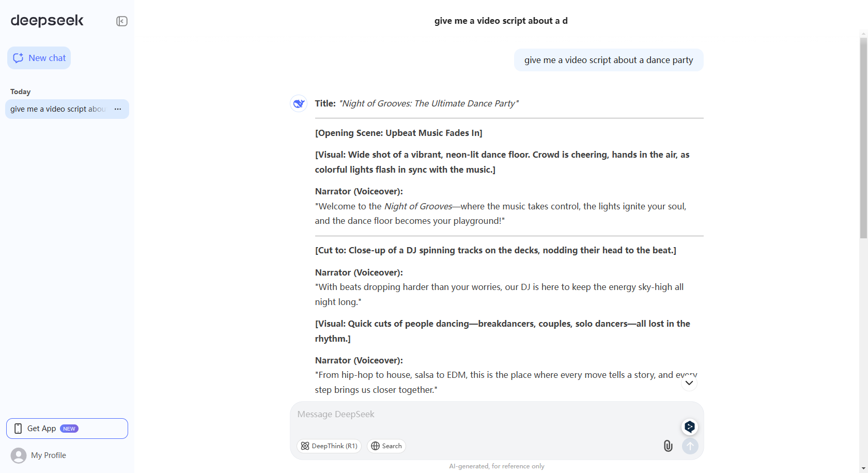Image resolution: width=868 pixels, height=473 pixels.
Task: Collapse the sidebar with the panel icon
Action: coord(122,21)
